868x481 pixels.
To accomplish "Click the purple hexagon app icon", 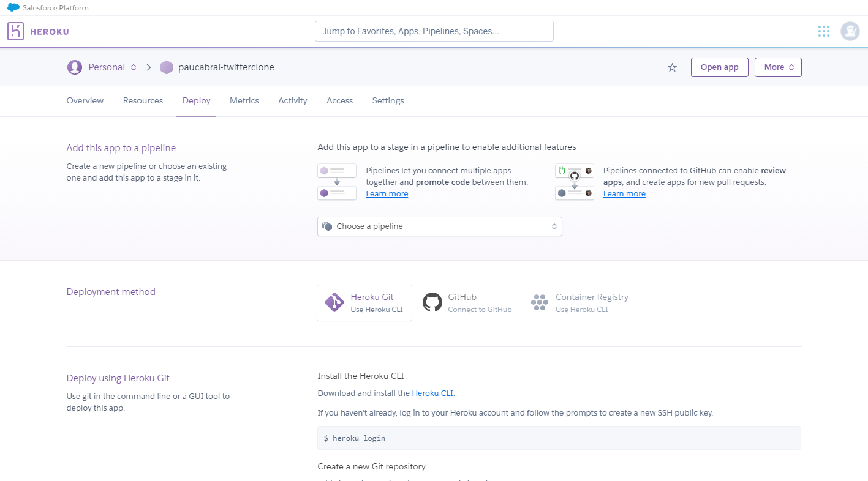I will pos(167,67).
